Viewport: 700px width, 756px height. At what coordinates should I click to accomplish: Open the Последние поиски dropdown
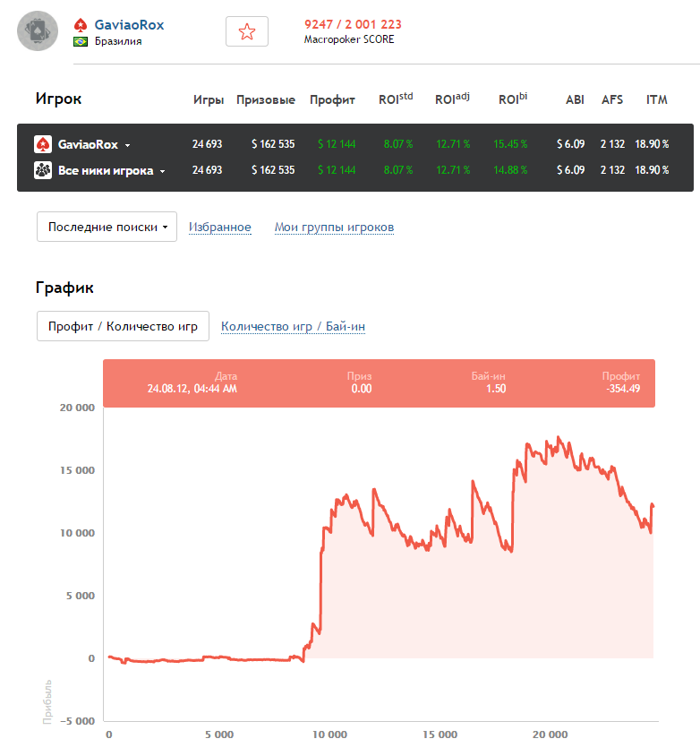point(107,228)
